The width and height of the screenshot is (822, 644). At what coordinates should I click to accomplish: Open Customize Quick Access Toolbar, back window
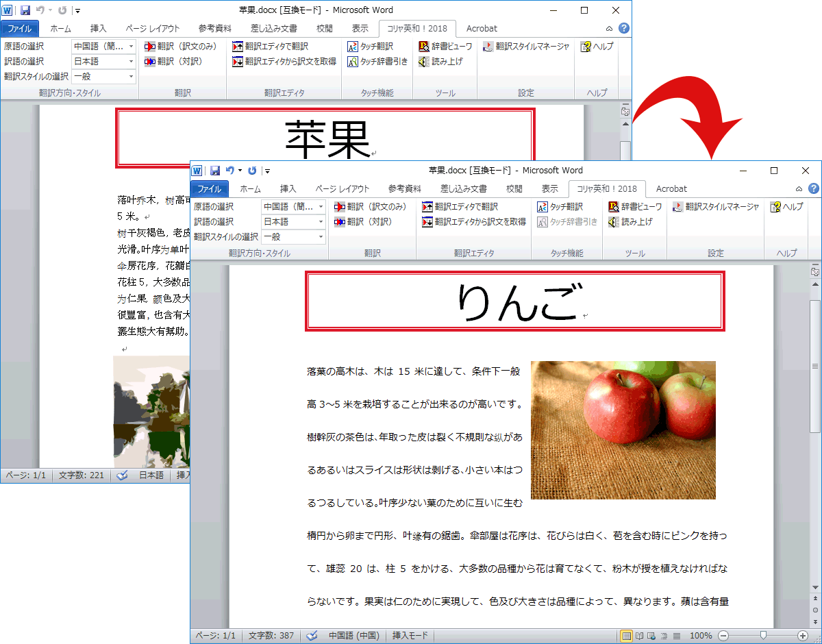(x=78, y=10)
